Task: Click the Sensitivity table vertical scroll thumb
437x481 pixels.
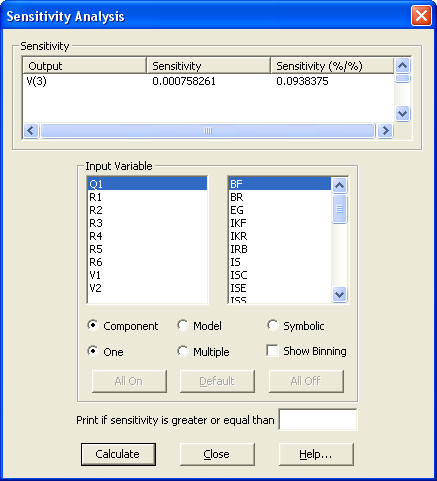Action: click(403, 78)
